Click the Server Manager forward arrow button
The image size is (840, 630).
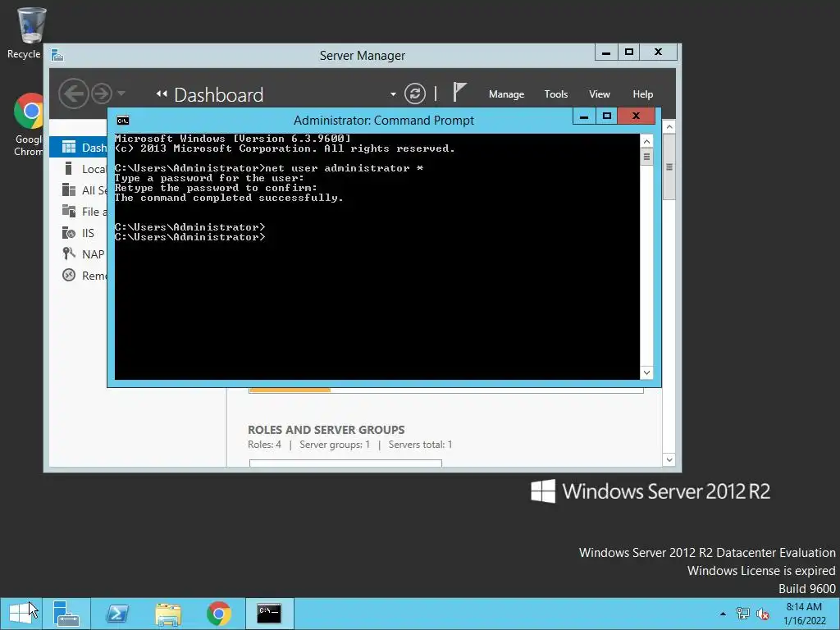(101, 94)
